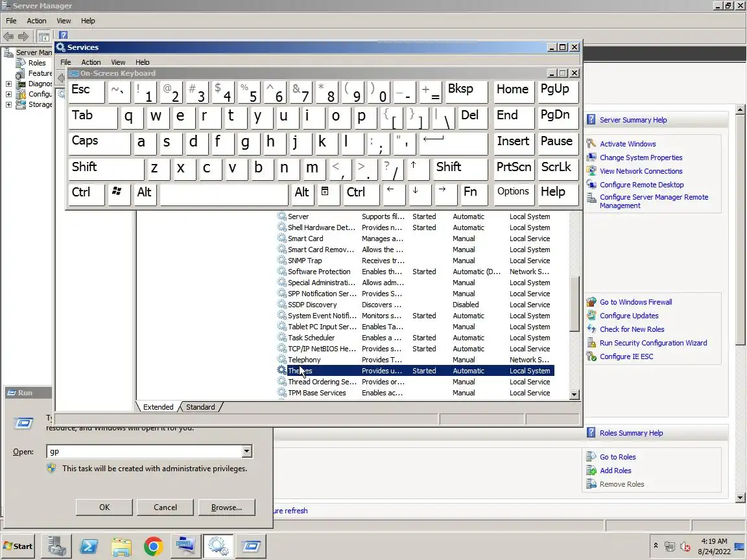Viewport: 747px width, 560px height.
Task: Toggle the console tree toolbar icon
Action: click(44, 36)
